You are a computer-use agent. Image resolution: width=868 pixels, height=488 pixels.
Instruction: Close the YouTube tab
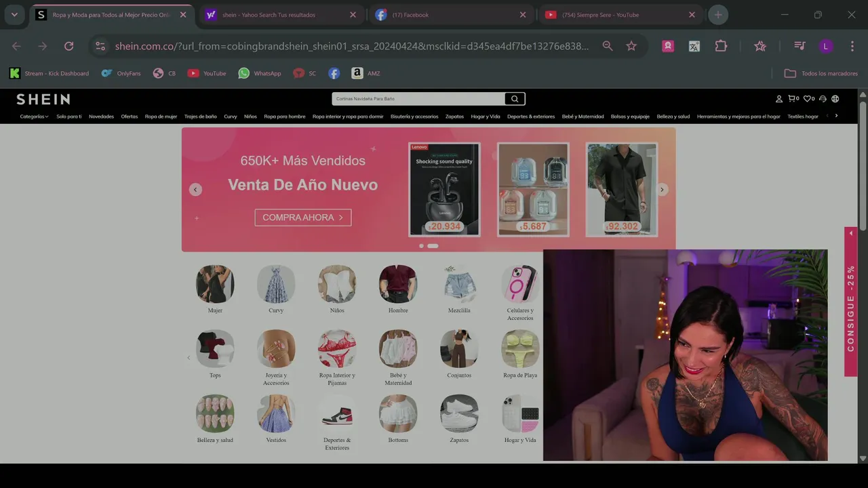pyautogui.click(x=692, y=15)
